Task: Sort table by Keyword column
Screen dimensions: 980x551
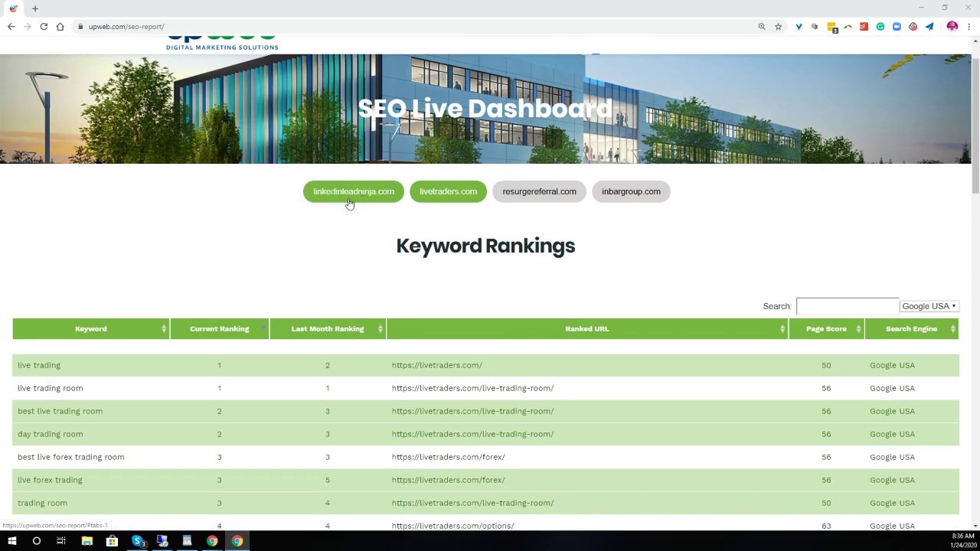Action: tap(91, 329)
